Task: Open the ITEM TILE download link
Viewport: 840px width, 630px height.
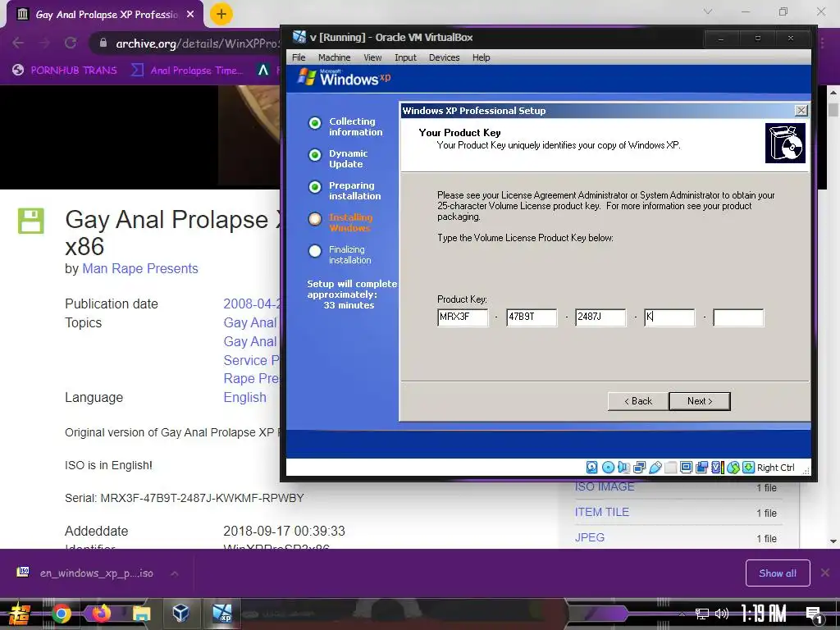Action: [601, 512]
